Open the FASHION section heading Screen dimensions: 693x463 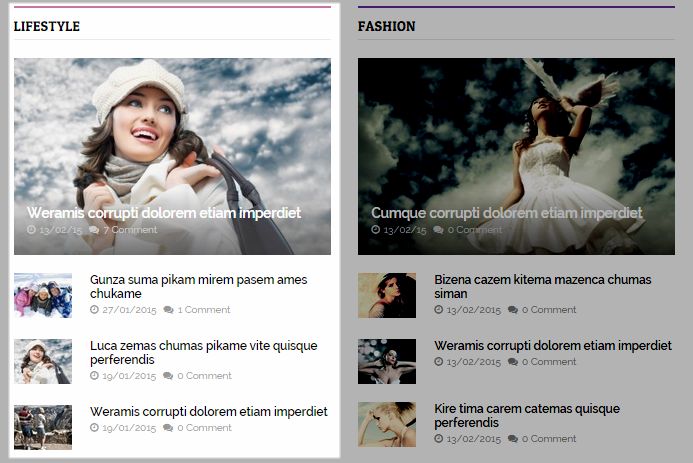coord(386,27)
